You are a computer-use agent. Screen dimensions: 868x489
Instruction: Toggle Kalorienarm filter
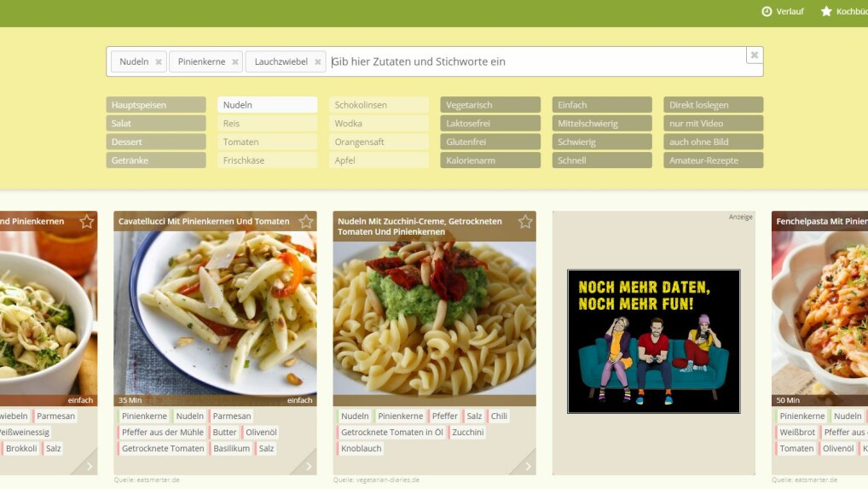(490, 160)
